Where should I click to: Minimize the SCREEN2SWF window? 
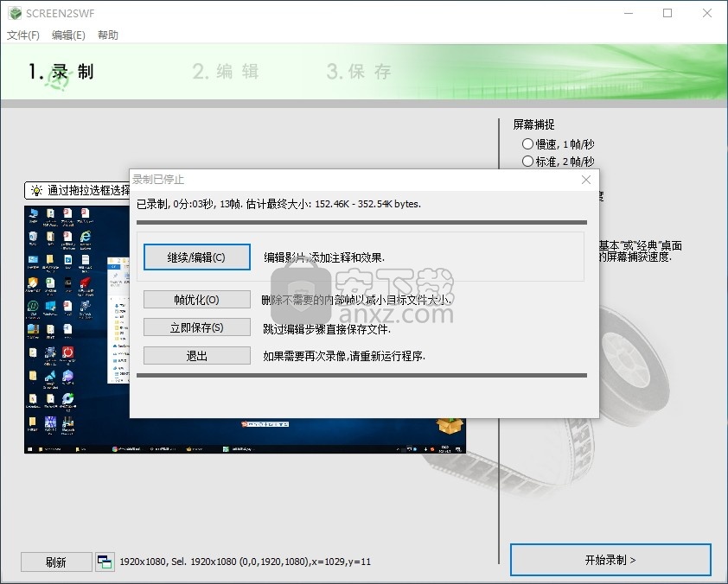(629, 13)
